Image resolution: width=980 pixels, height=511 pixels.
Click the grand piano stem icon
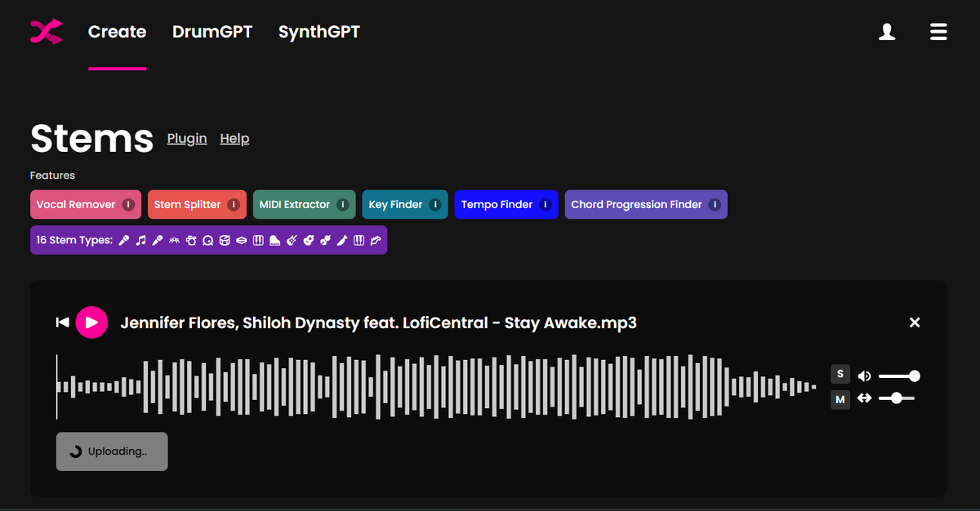click(x=274, y=241)
